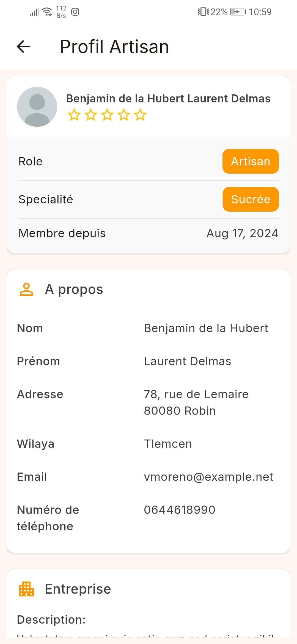297x644 pixels.
Task: Tap the fifth rating star
Action: [140, 115]
